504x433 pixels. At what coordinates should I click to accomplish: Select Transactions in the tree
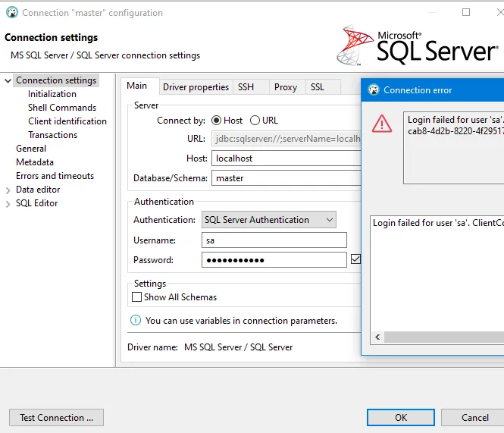click(x=53, y=135)
